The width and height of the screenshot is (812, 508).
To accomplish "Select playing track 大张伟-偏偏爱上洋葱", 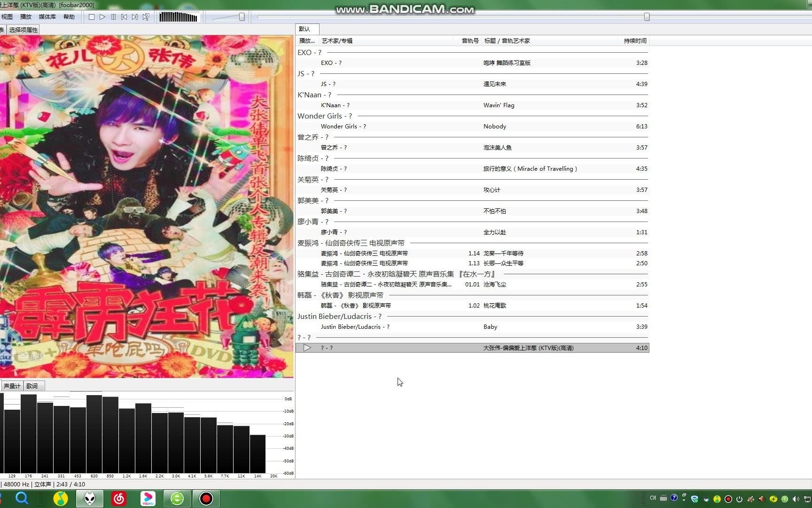I will pyautogui.click(x=472, y=348).
